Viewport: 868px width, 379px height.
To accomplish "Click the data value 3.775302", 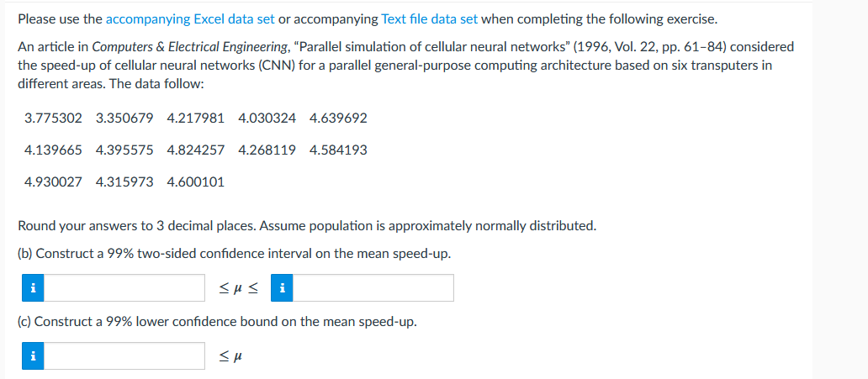I will pyautogui.click(x=54, y=118).
